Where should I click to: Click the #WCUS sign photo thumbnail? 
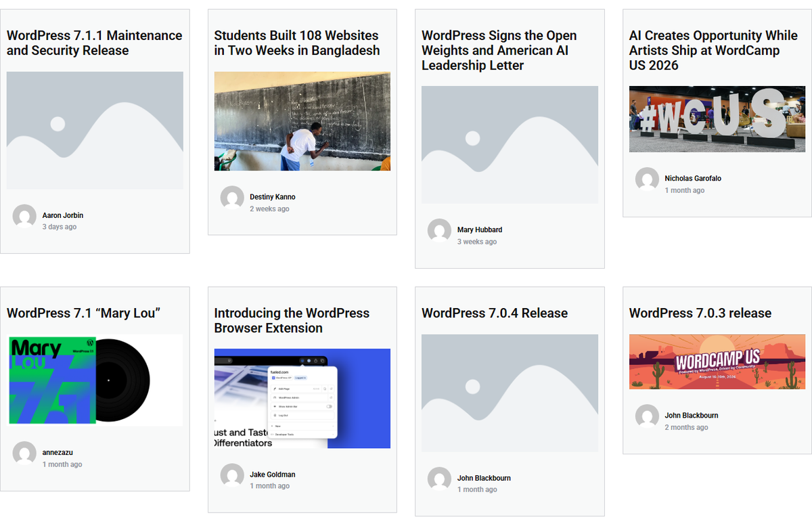(x=717, y=119)
